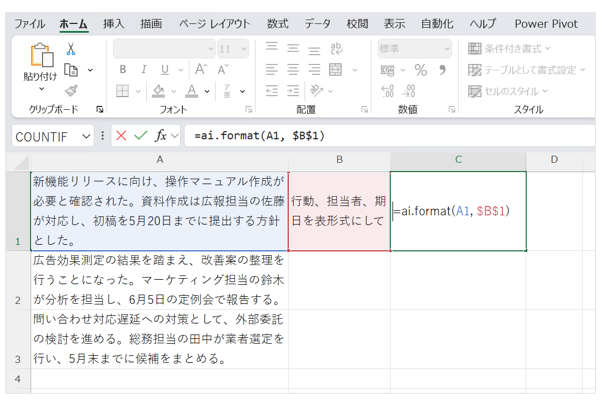The height and width of the screenshot is (402, 602).
Task: Click the Decrease Decimal icon
Action: [x=409, y=91]
